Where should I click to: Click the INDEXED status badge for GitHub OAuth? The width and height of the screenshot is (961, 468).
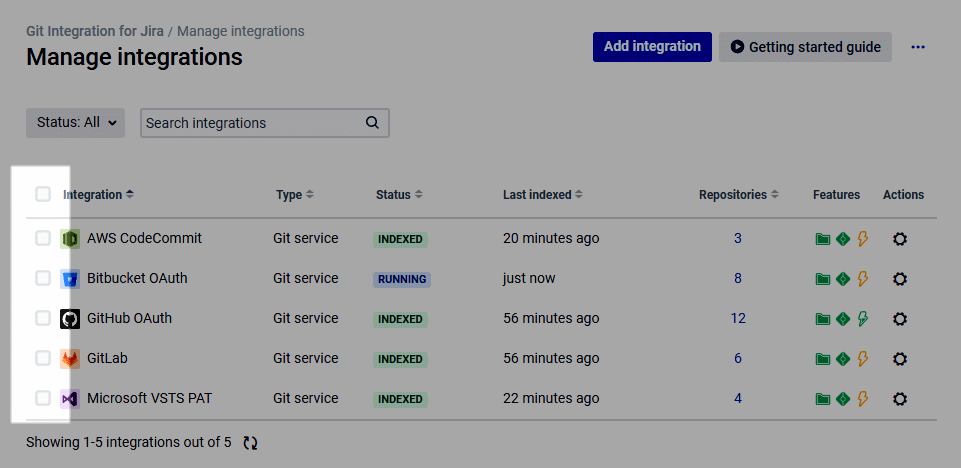(x=400, y=319)
